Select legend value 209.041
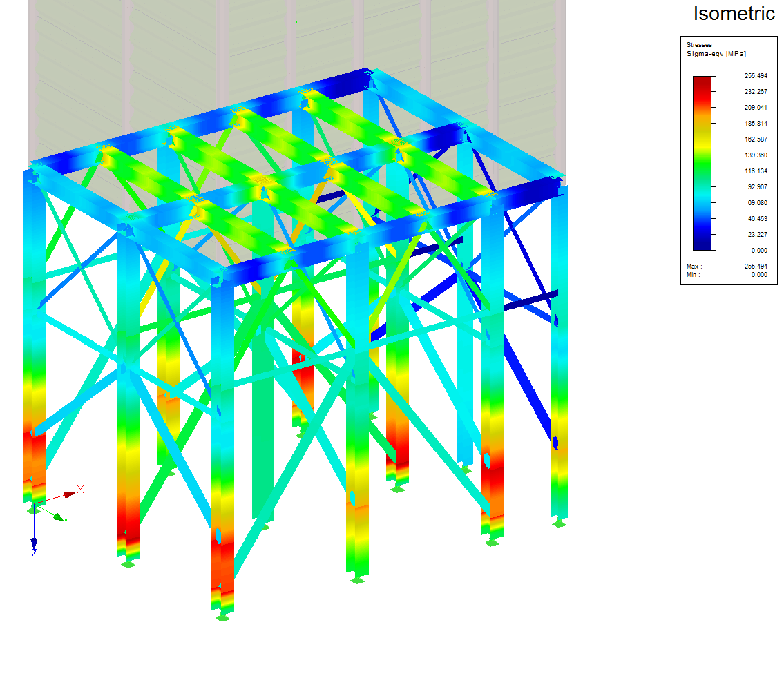The image size is (784, 685). point(756,108)
